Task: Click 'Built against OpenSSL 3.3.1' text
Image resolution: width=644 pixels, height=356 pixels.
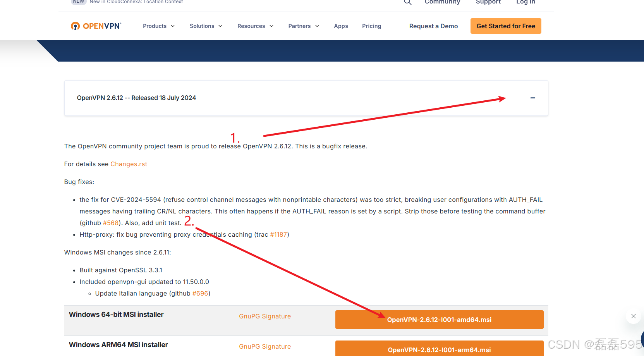Action: tap(121, 270)
